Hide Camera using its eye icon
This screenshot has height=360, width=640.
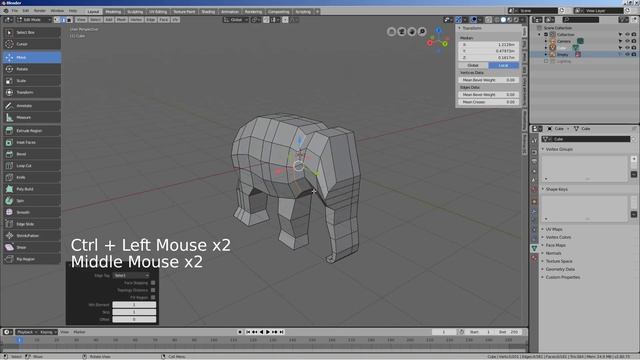(627, 41)
